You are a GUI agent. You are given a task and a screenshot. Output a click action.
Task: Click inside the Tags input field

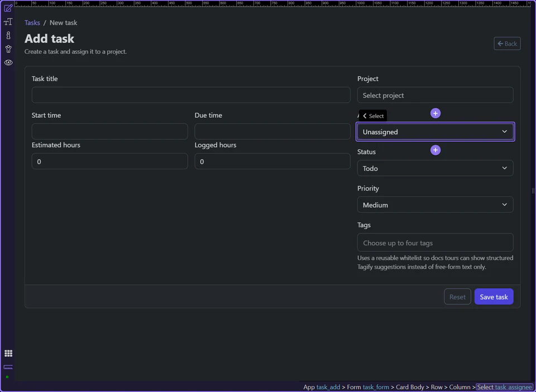click(x=435, y=242)
